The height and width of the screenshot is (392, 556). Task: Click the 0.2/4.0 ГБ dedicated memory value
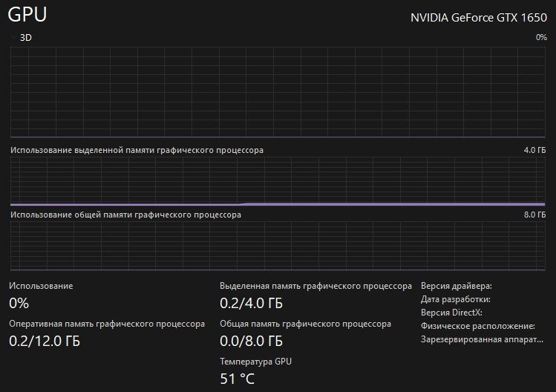(x=251, y=303)
